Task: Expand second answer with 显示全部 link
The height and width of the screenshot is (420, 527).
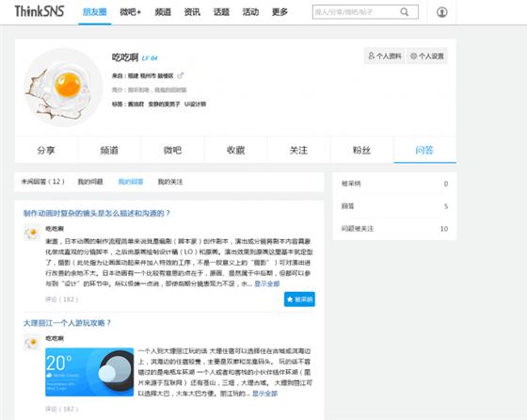Action: click(264, 393)
